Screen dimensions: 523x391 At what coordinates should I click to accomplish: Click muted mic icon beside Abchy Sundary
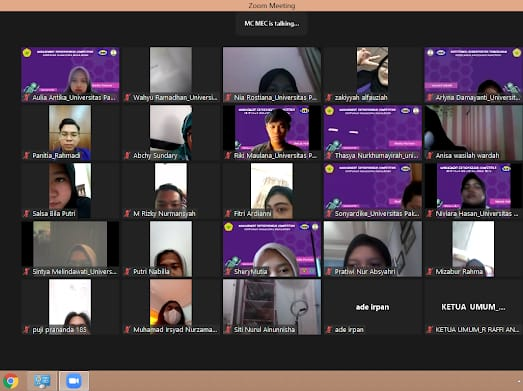[x=127, y=155]
